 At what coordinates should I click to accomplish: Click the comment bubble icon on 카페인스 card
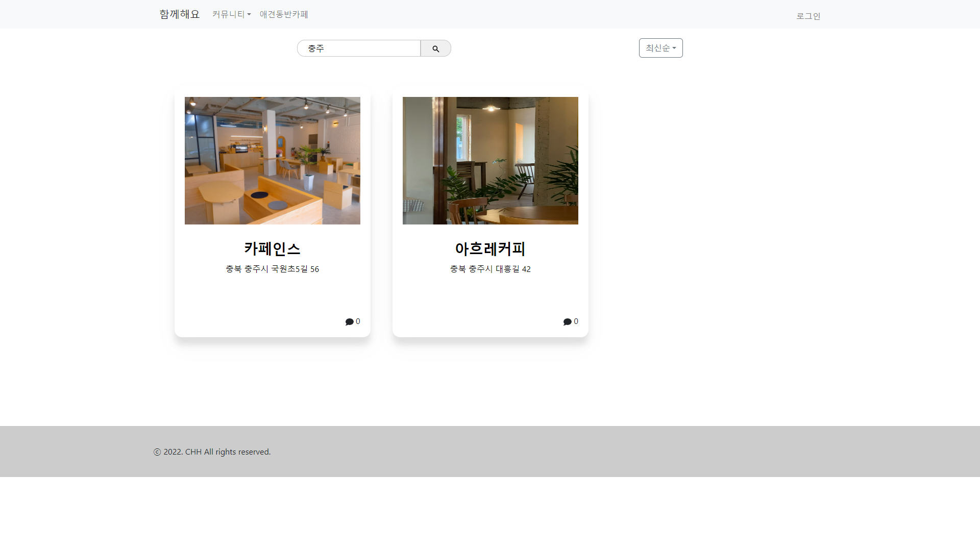pos(349,322)
